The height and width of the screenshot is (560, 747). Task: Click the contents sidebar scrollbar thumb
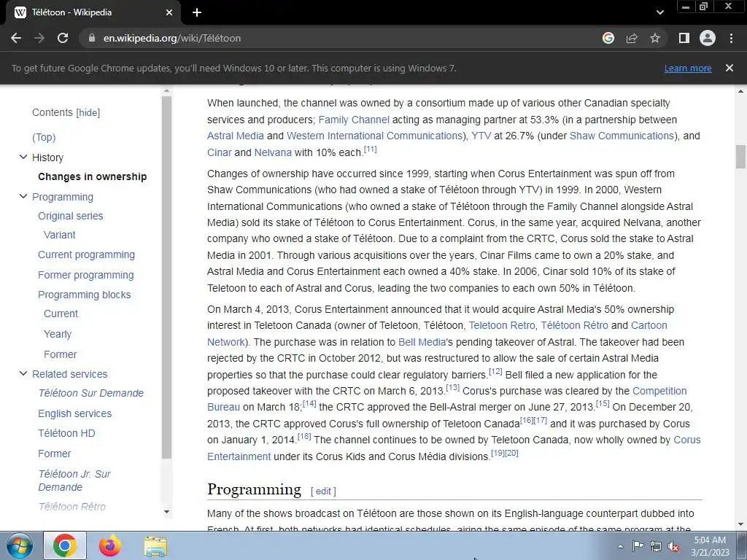(166, 277)
